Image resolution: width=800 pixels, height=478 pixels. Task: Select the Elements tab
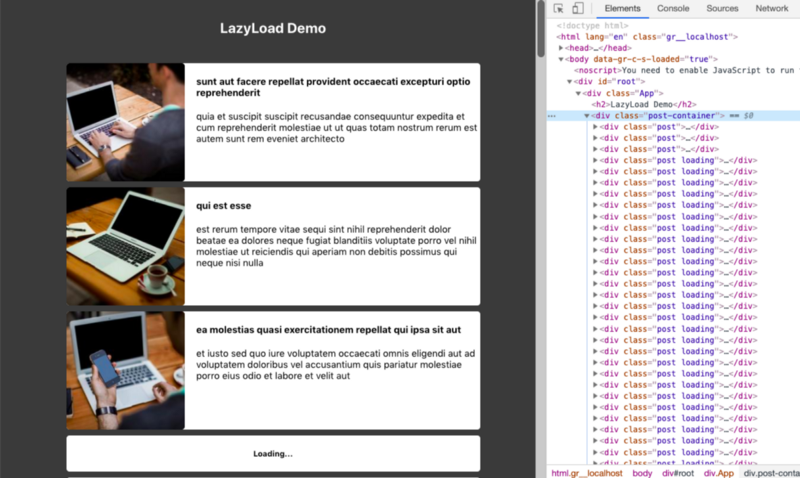point(622,8)
